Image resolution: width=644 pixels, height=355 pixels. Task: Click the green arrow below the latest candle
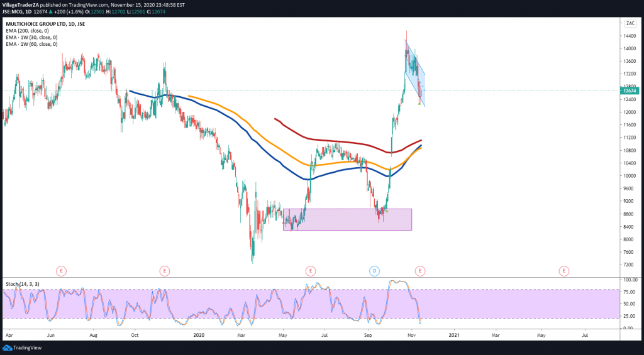[x=419, y=104]
